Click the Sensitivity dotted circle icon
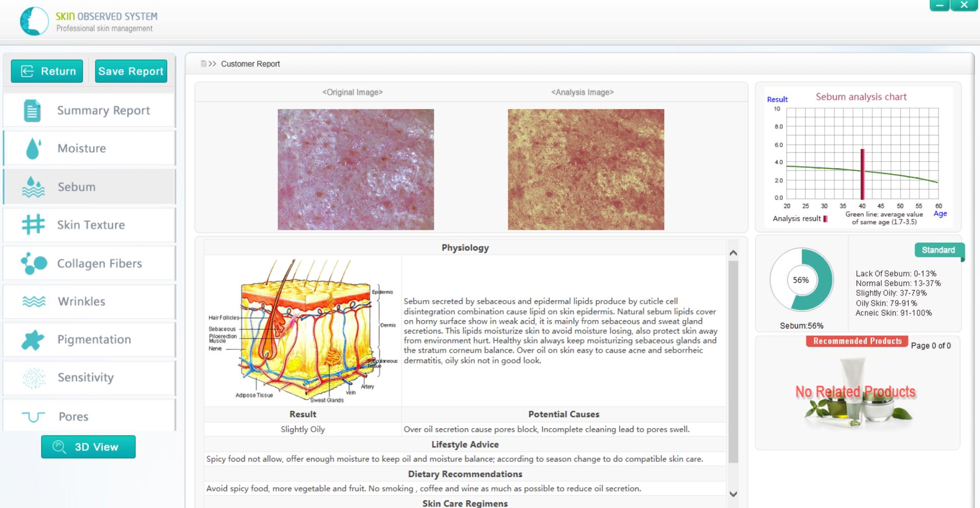 pos(34,378)
